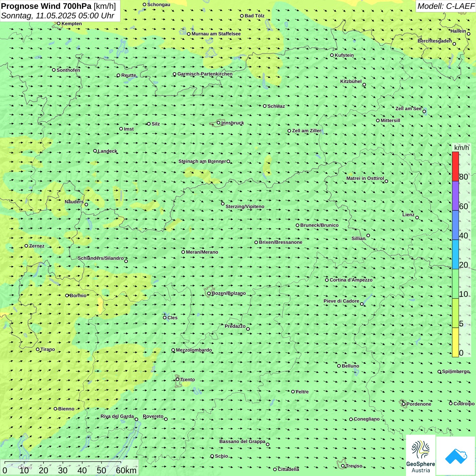Click the 'Bassano del Grappa' label

242,441
